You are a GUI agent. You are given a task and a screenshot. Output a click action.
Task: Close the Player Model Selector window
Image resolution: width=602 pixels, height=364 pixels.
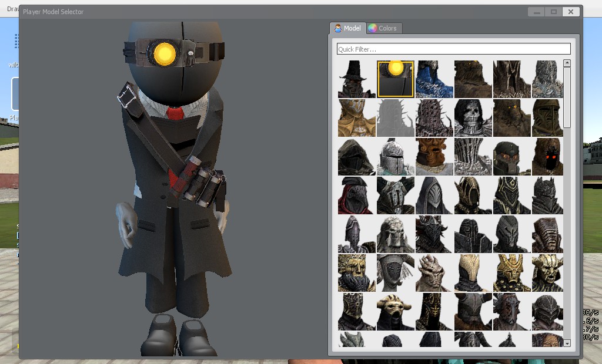(x=571, y=12)
